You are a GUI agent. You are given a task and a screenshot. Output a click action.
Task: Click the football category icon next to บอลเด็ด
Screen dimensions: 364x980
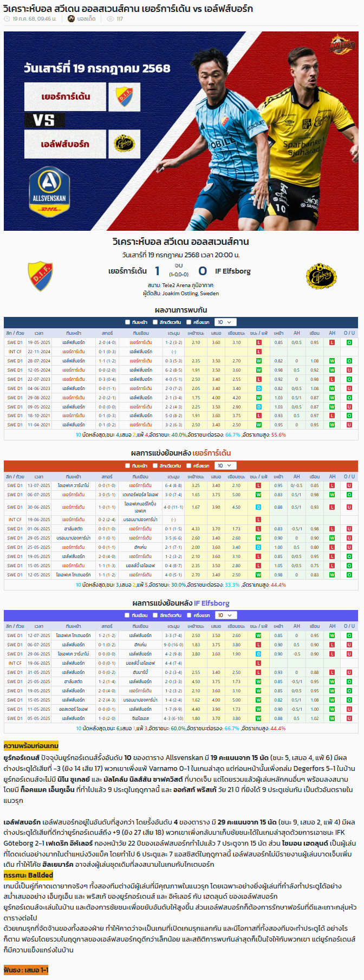pos(71,18)
